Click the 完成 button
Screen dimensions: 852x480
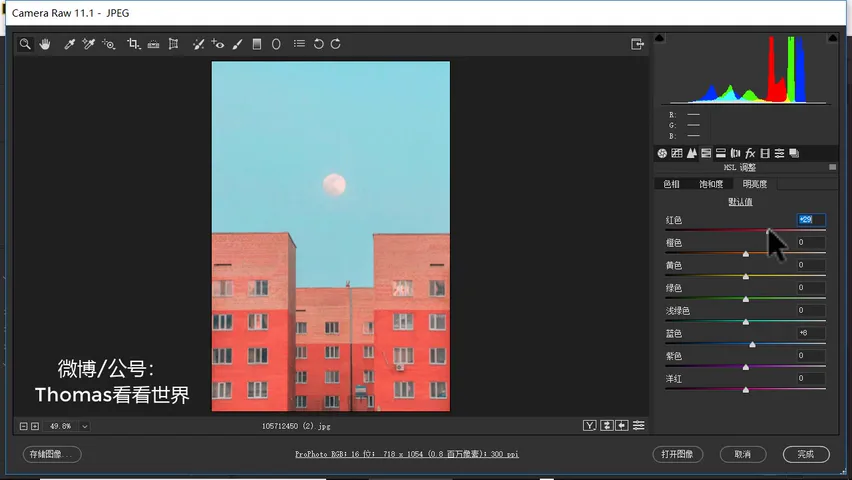click(x=806, y=454)
